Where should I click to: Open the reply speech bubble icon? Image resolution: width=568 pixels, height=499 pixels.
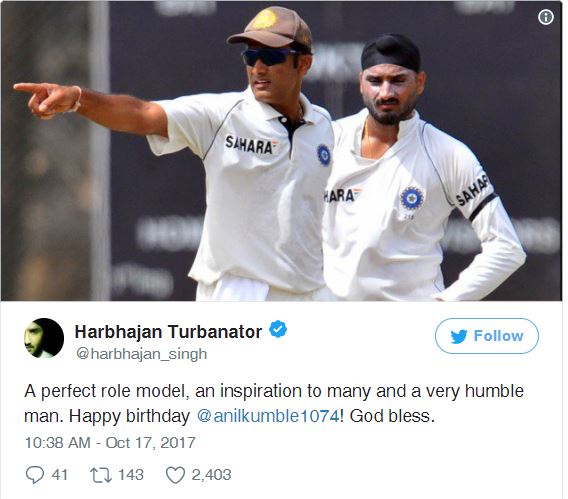tap(35, 475)
